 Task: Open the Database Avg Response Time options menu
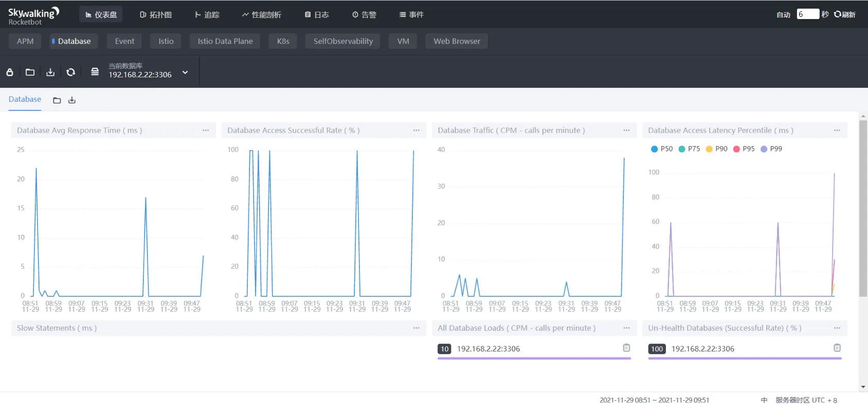tap(206, 131)
